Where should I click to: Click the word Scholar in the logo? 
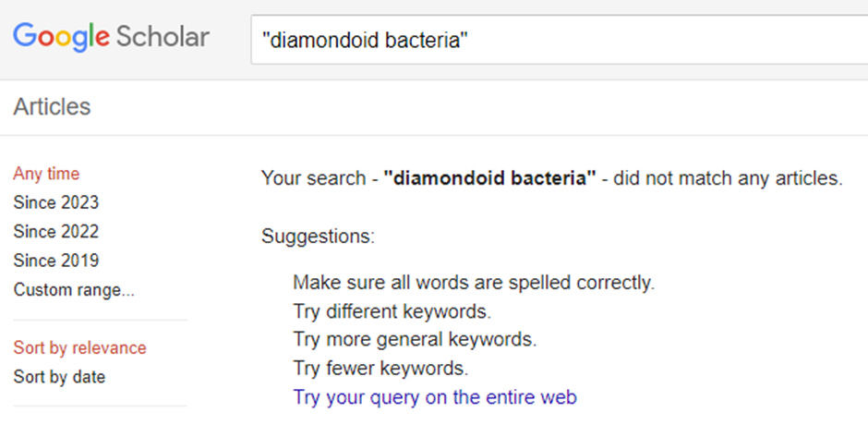click(x=163, y=38)
